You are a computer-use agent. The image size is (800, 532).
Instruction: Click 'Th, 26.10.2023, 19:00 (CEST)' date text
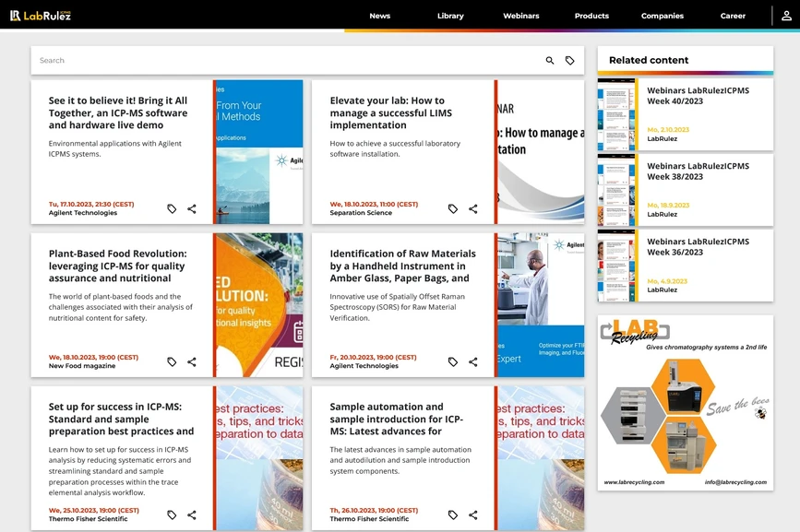374,510
